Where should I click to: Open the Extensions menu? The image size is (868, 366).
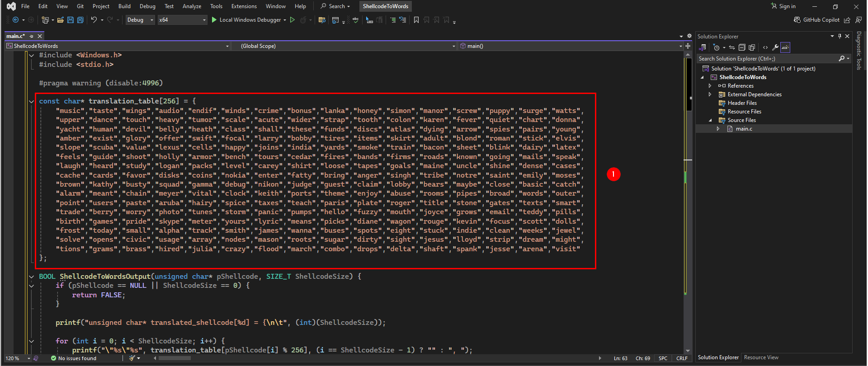point(244,6)
